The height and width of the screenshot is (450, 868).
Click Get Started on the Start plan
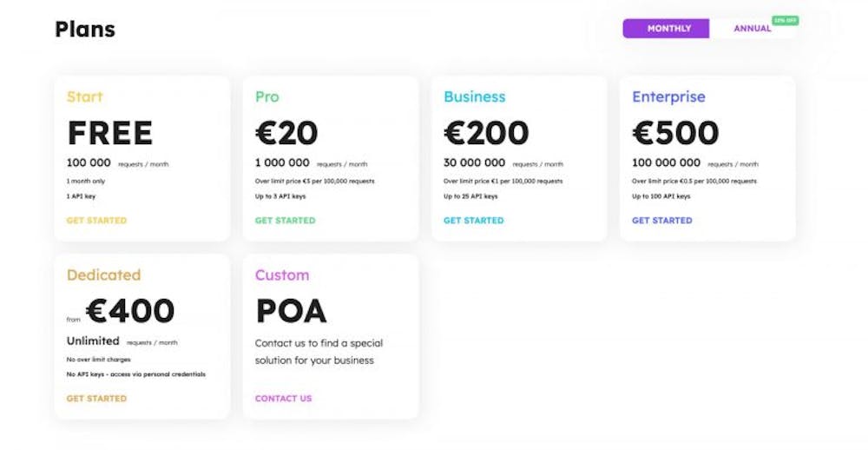(x=96, y=220)
